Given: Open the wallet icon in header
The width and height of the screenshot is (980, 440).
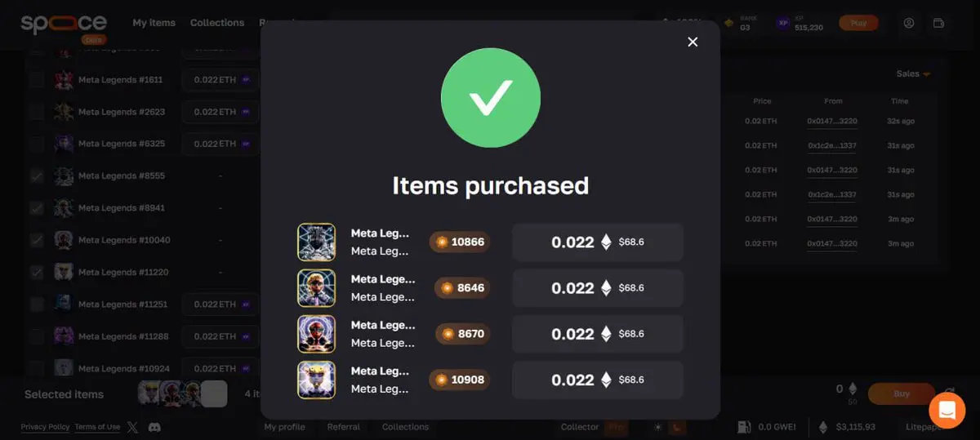Looking at the screenshot, I should click(938, 23).
